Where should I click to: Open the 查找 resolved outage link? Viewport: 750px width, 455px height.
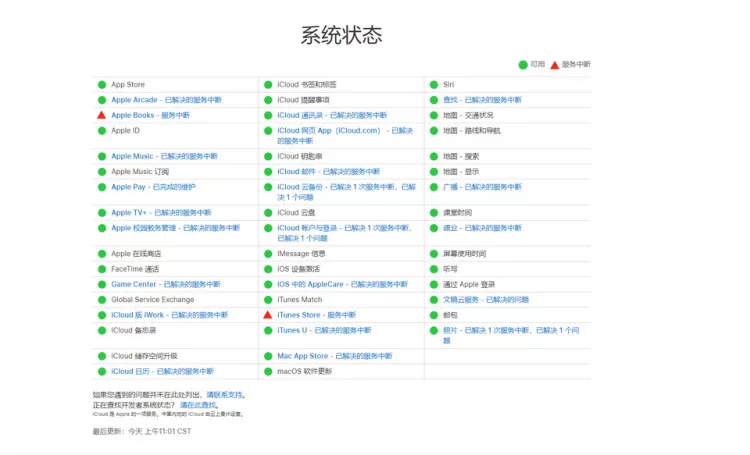click(x=482, y=100)
